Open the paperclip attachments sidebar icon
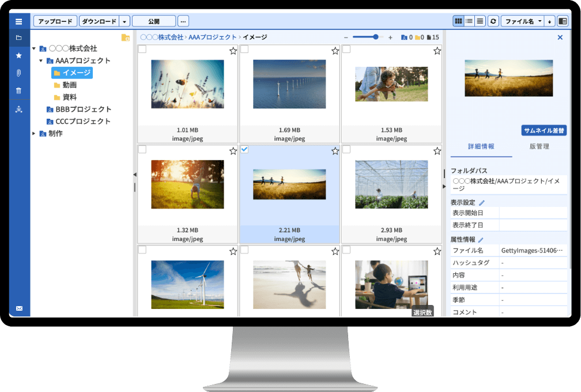Image resolution: width=581 pixels, height=392 pixels. click(x=18, y=73)
